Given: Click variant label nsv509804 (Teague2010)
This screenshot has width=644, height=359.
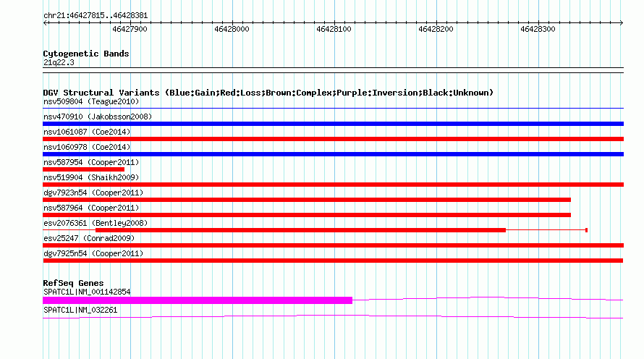Looking at the screenshot, I should point(91,101).
